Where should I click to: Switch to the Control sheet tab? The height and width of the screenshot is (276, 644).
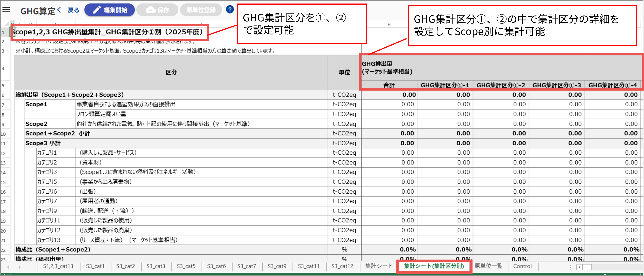(522, 266)
